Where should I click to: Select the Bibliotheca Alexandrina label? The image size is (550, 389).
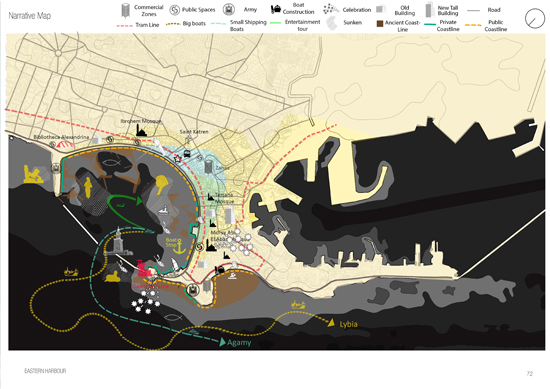[x=61, y=137]
